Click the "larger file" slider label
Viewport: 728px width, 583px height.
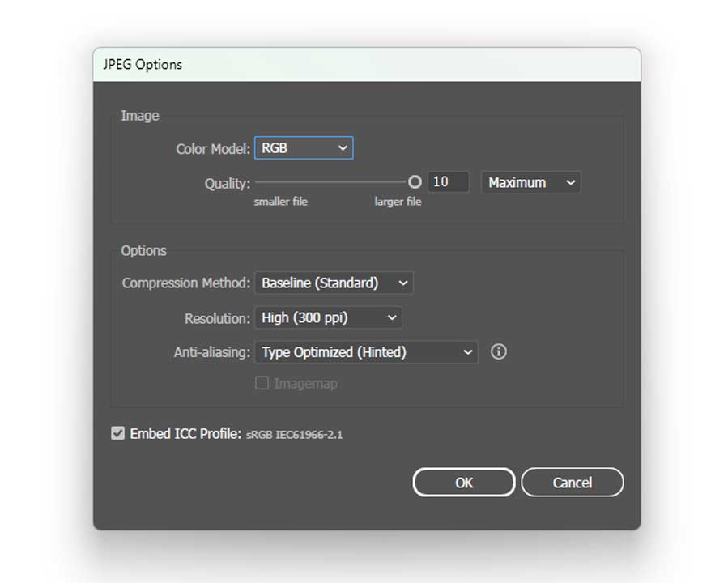point(398,202)
